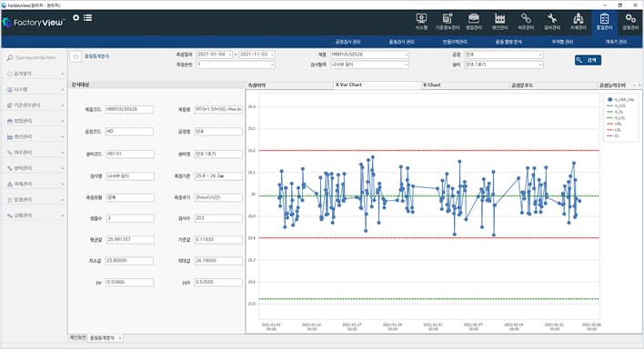Open the 설비 combo box

(x=504, y=65)
